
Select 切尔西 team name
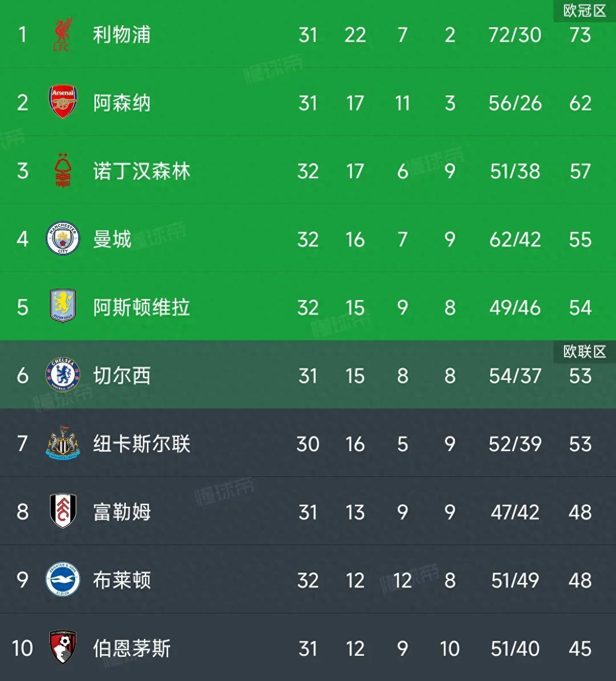pyautogui.click(x=122, y=376)
